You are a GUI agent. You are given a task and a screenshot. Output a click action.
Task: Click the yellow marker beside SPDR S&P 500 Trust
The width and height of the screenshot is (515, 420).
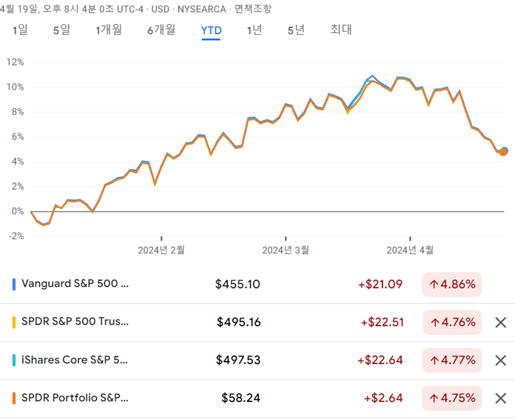point(15,322)
